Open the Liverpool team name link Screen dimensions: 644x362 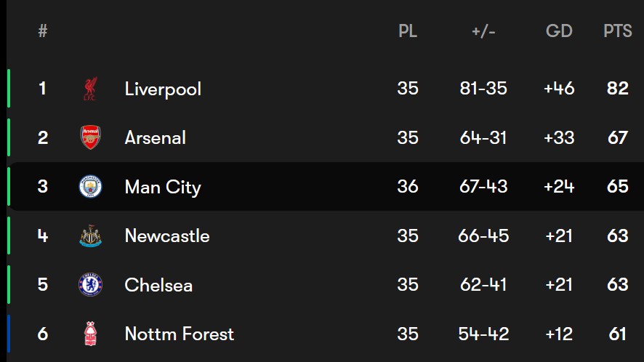tap(163, 89)
